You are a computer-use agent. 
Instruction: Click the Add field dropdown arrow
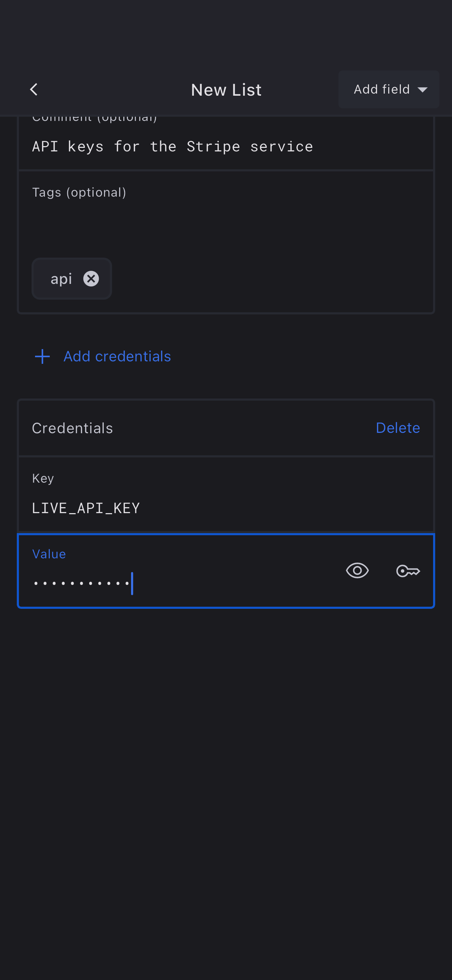(422, 90)
